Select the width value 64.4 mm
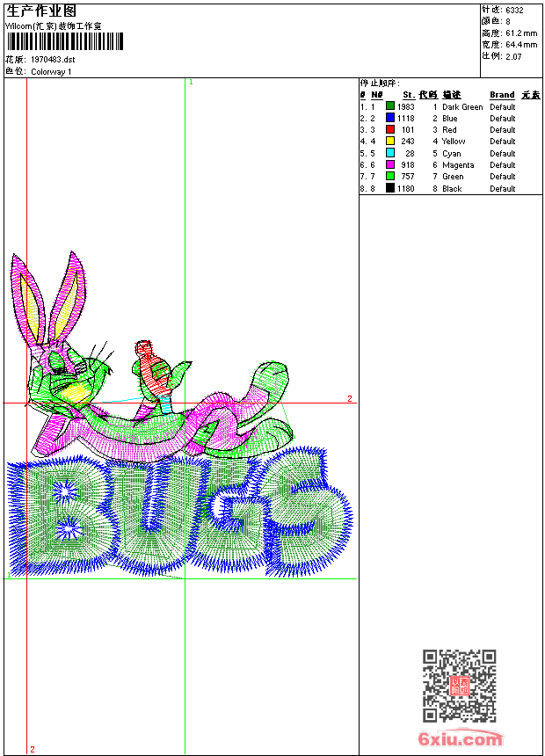The height and width of the screenshot is (756, 545). click(521, 45)
